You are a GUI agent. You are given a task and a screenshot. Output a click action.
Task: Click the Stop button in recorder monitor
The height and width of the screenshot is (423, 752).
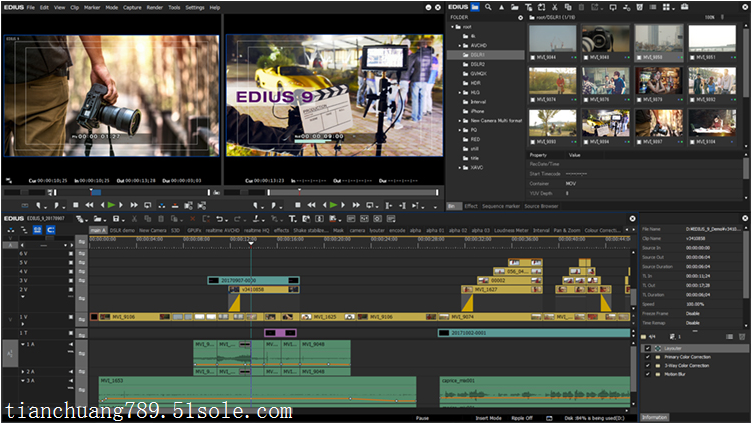point(298,205)
